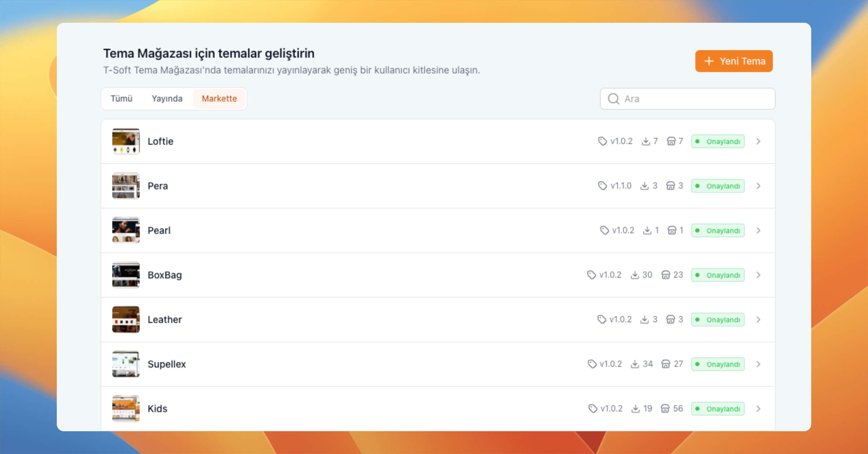Open the Pera row chevron
The image size is (868, 454).
(x=758, y=186)
